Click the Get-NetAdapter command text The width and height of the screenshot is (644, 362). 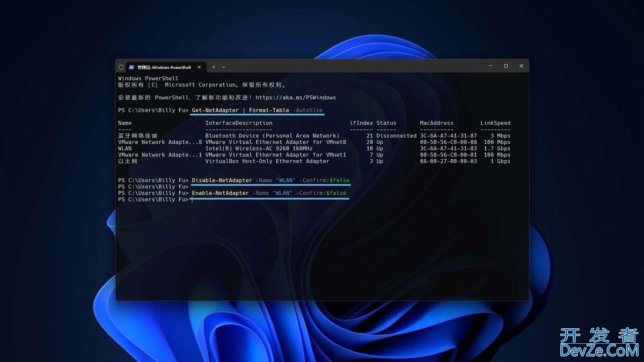[215, 110]
